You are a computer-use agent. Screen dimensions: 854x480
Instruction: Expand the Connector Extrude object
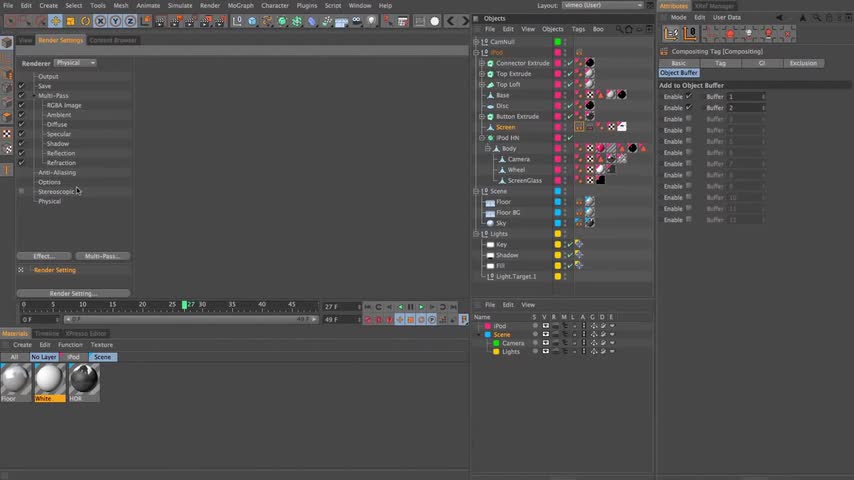(482, 63)
